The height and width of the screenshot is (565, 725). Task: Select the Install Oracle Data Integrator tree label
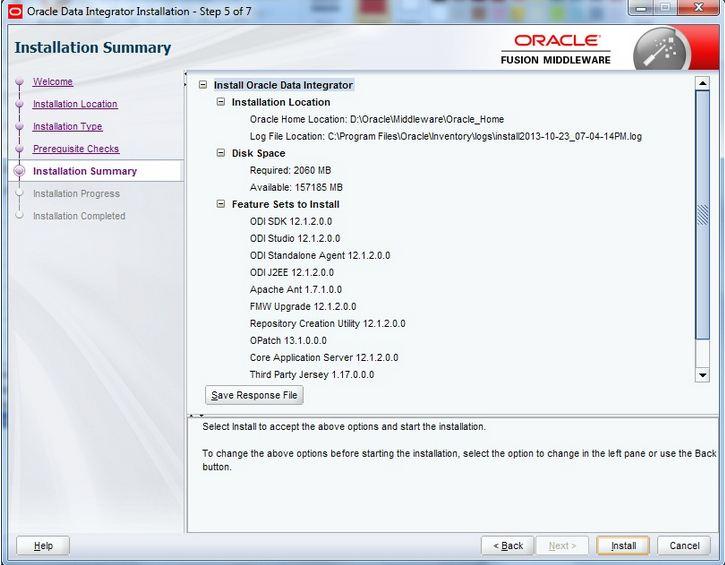coord(283,85)
